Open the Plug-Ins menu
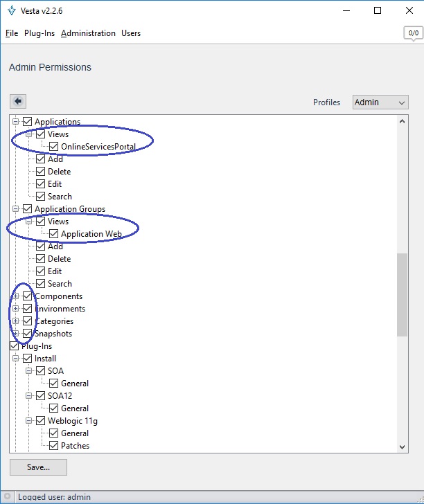This screenshot has width=424, height=504. (x=39, y=33)
